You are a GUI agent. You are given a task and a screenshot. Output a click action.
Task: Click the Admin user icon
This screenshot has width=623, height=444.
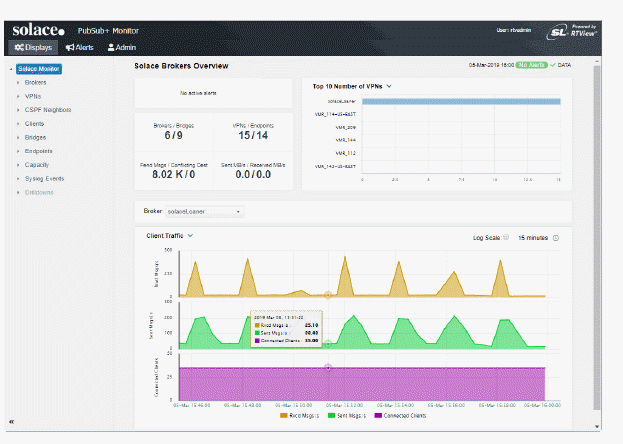111,47
